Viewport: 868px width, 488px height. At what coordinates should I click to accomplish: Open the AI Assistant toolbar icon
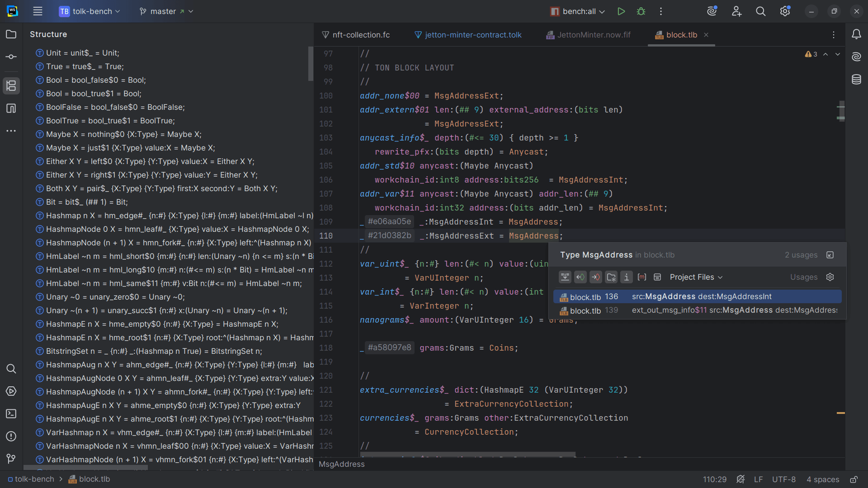712,11
